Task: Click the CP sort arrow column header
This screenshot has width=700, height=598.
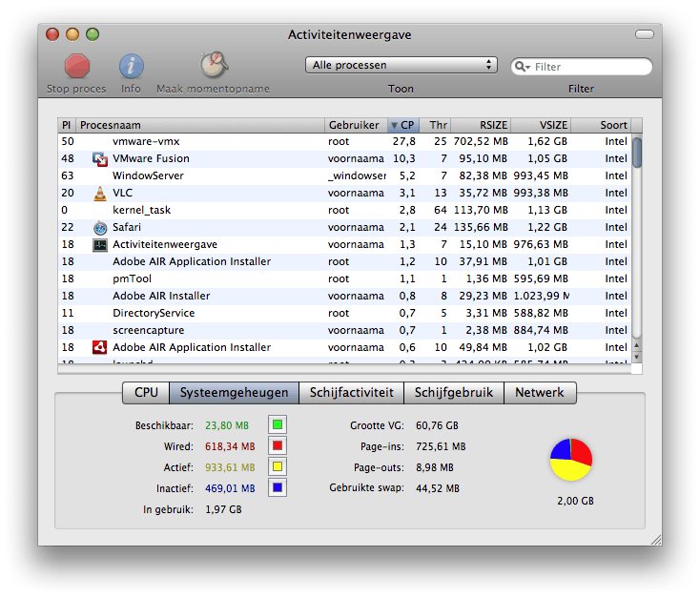Action: pos(403,125)
